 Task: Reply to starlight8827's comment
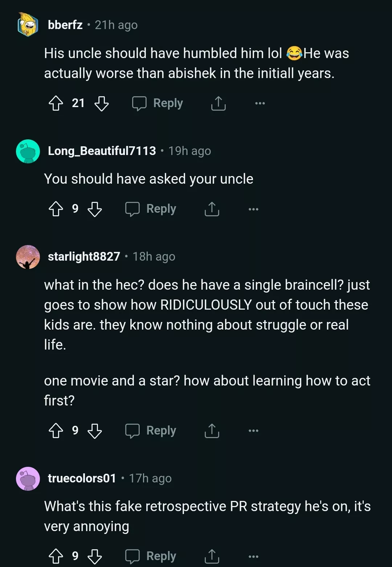pos(151,431)
